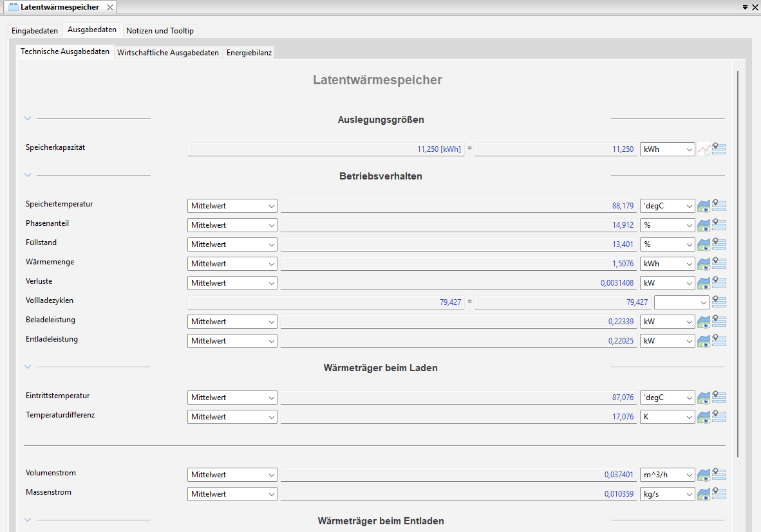Click list-marker icon for Massenstrom row
The width and height of the screenshot is (761, 532).
(x=719, y=494)
